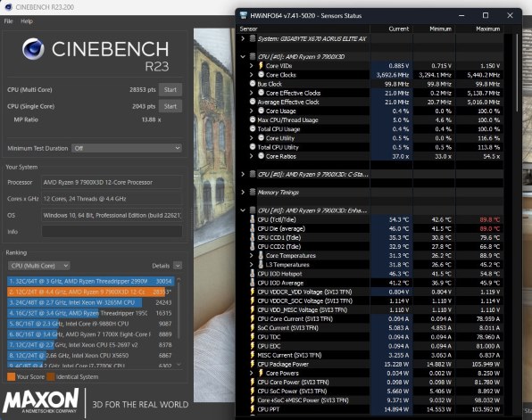
Task: Click the lightning icon beside CPU Package Power
Action: click(253, 364)
